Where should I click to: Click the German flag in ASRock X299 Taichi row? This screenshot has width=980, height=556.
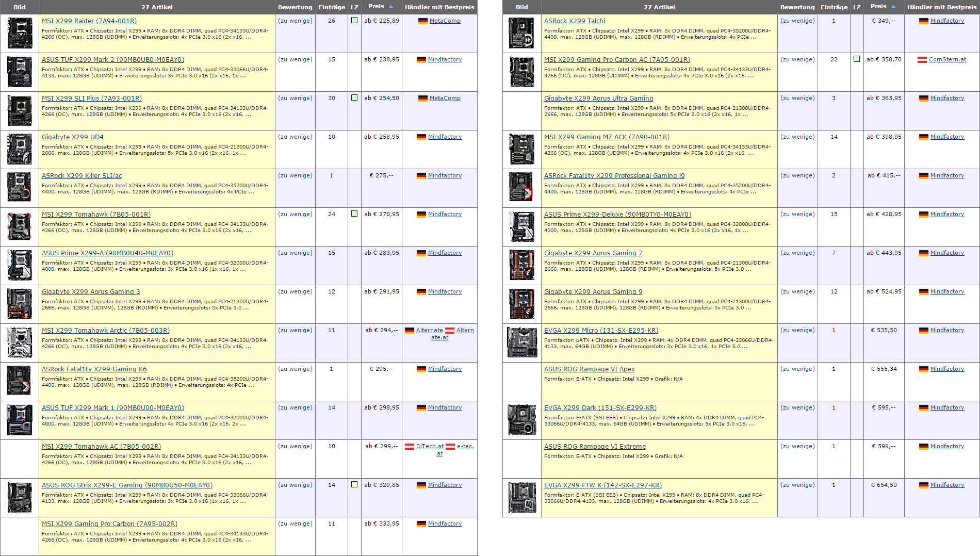click(x=924, y=21)
